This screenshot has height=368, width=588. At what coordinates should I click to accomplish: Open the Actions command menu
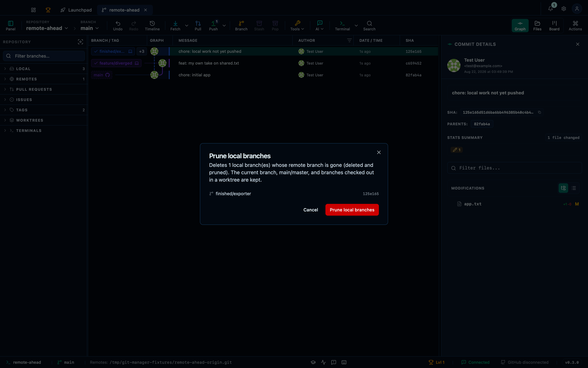tap(575, 26)
